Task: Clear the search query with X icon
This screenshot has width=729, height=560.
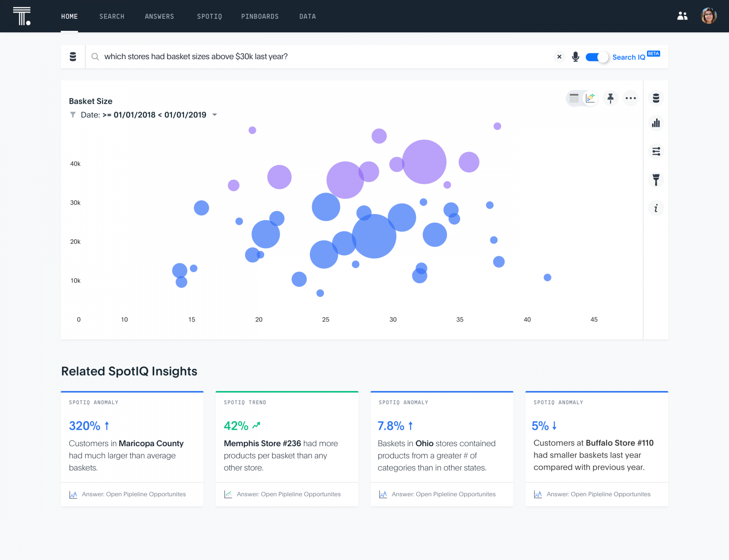Action: (x=559, y=57)
